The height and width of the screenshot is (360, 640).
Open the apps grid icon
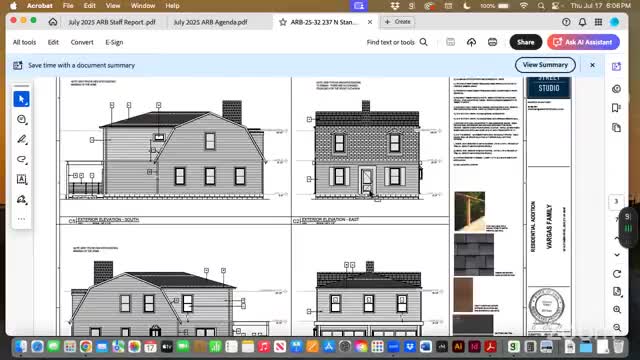coord(598,22)
